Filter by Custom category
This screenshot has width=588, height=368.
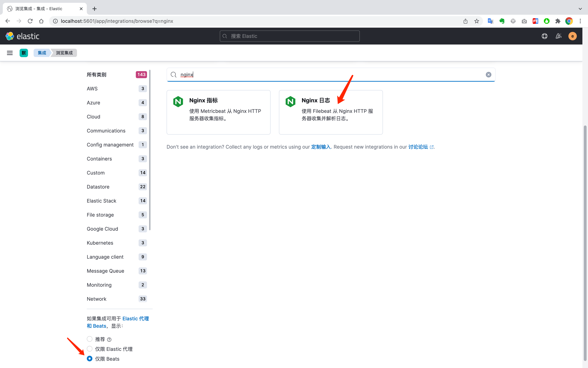coord(117,173)
